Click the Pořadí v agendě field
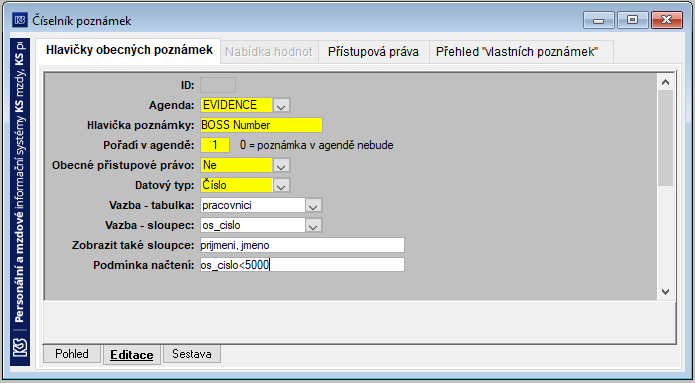The image size is (695, 383). tap(215, 145)
